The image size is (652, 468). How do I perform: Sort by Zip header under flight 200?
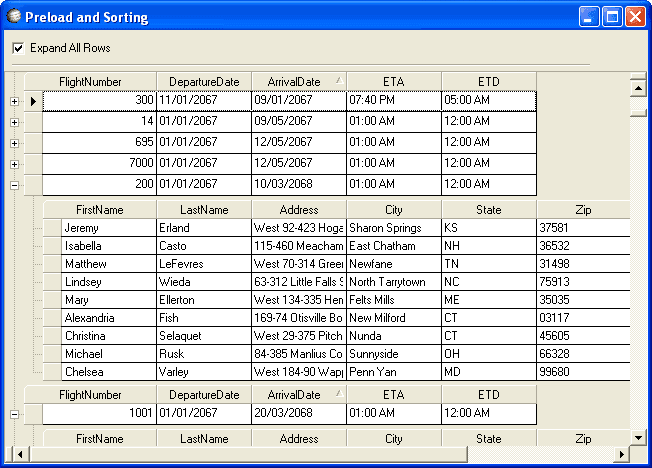[x=583, y=210]
